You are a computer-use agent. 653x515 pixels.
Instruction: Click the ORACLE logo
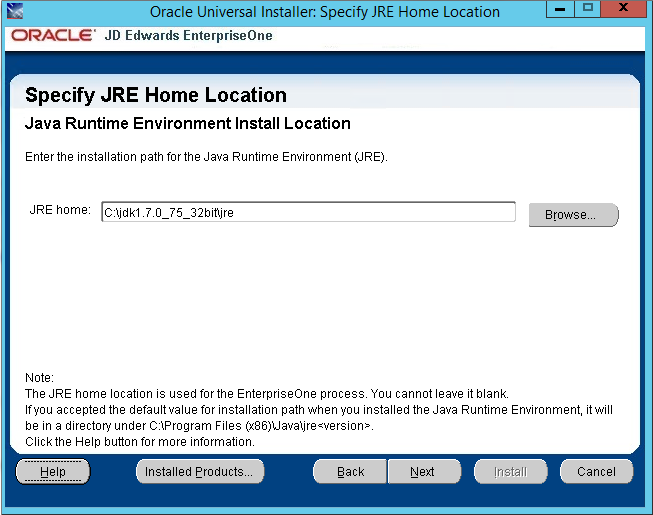tap(53, 35)
